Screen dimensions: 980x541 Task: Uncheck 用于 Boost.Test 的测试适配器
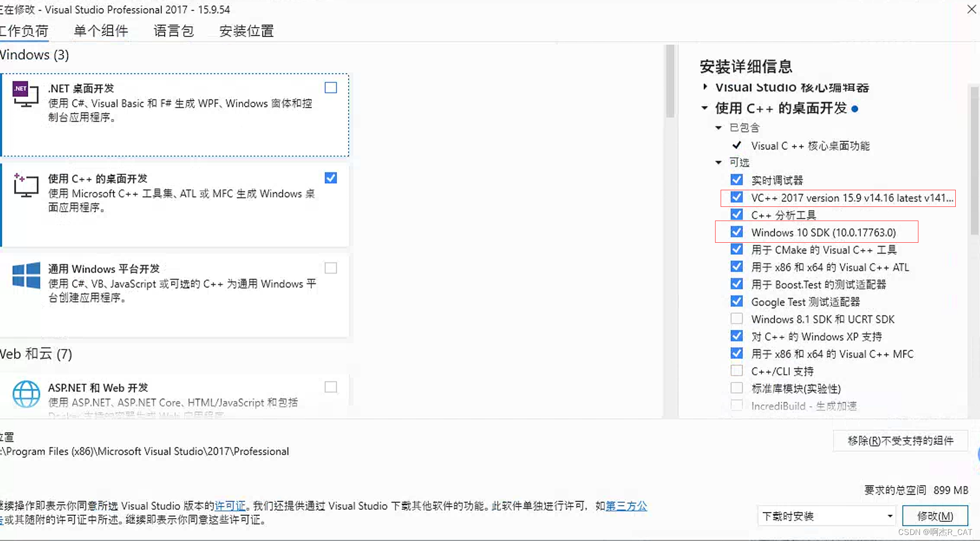point(736,284)
